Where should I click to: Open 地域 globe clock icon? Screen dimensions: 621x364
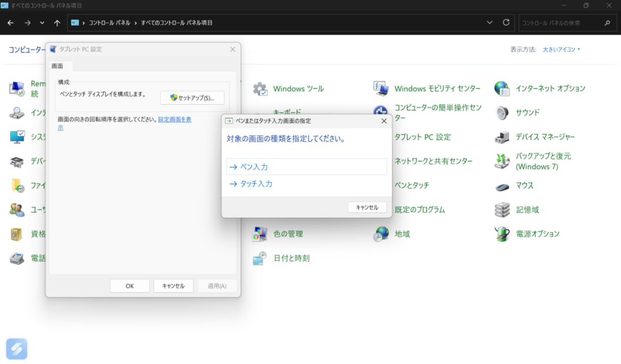coord(381,234)
